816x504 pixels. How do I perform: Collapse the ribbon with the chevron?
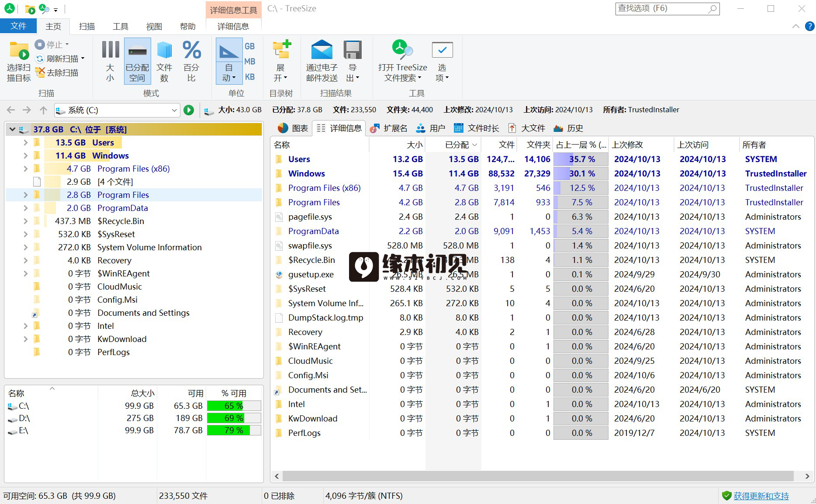click(x=796, y=27)
